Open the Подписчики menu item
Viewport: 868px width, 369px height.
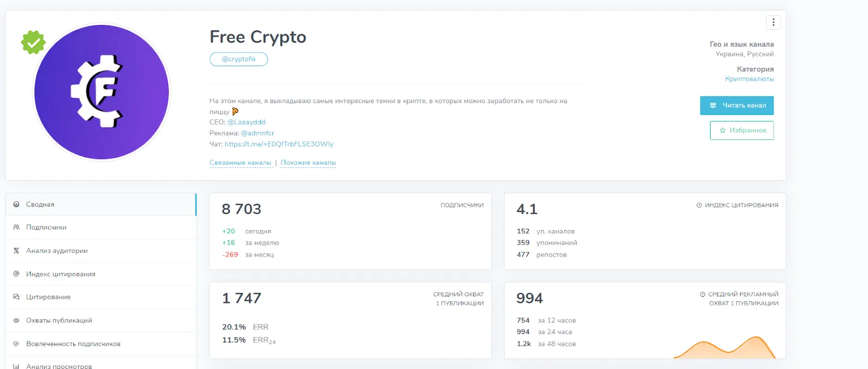pyautogui.click(x=101, y=227)
